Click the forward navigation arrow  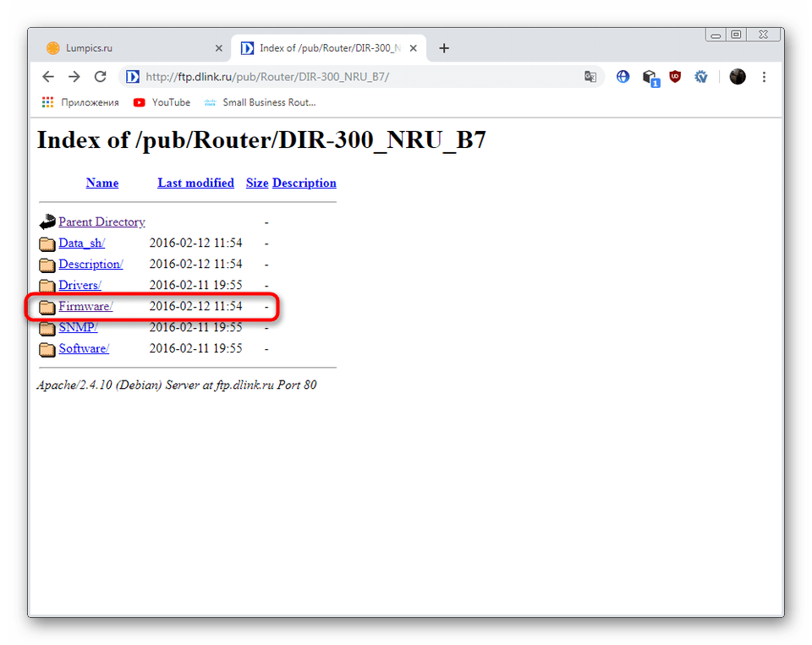point(74,77)
